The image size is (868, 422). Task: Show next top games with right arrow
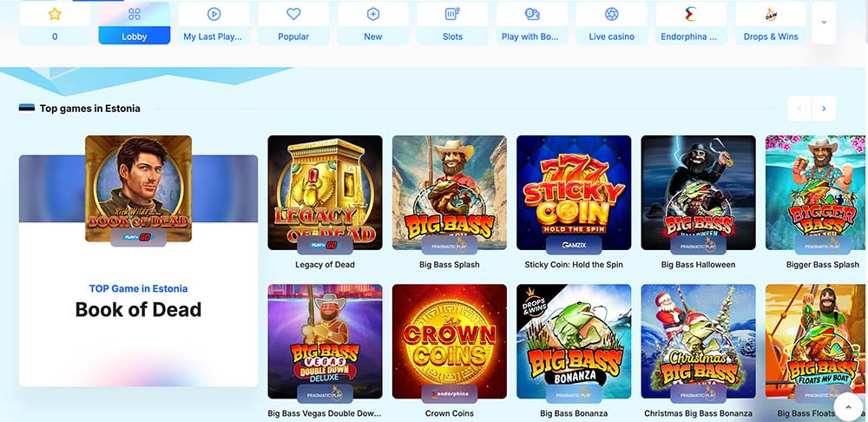click(x=824, y=109)
